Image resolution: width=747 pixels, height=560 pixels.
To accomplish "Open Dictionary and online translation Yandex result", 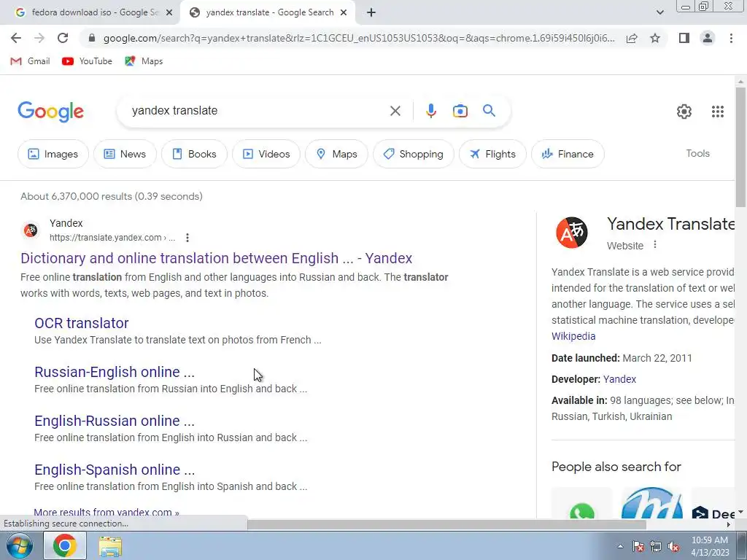I will (216, 258).
